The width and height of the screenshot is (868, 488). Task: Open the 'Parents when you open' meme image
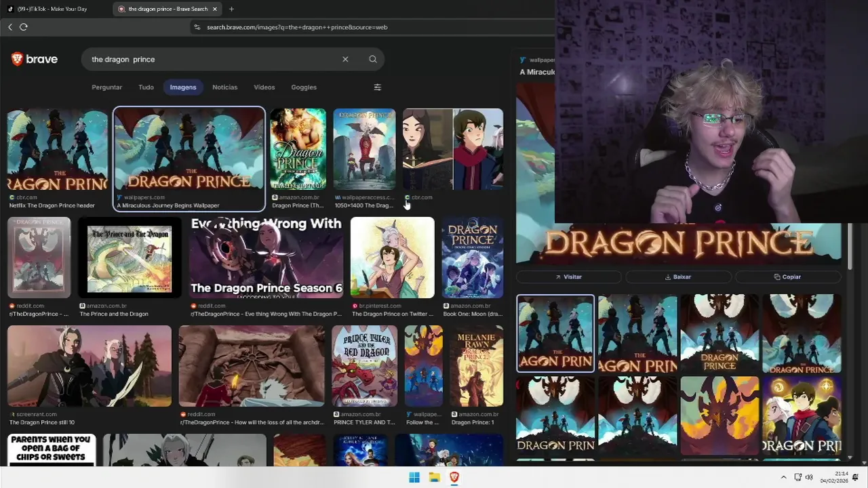(x=52, y=450)
